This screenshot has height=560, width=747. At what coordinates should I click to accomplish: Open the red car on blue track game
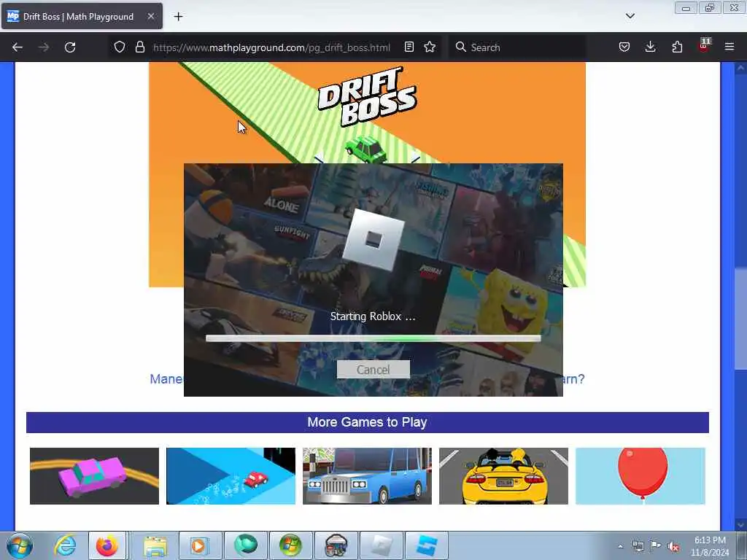[x=231, y=475]
